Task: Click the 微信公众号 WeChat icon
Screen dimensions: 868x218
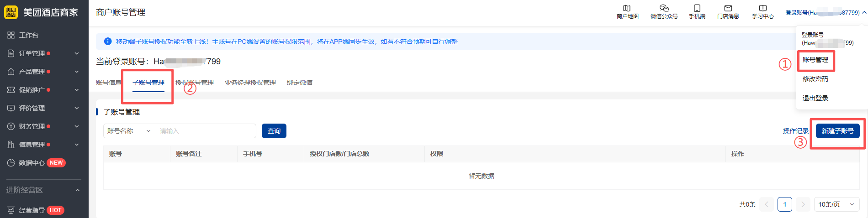Action: pos(664,8)
